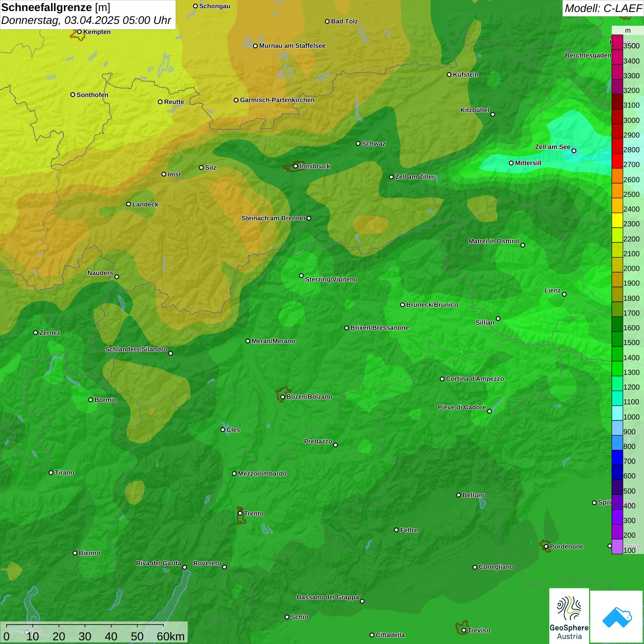Viewport: 644px width, 644px height.
Task: Click the Belluno city marker dot
Action: click(458, 495)
